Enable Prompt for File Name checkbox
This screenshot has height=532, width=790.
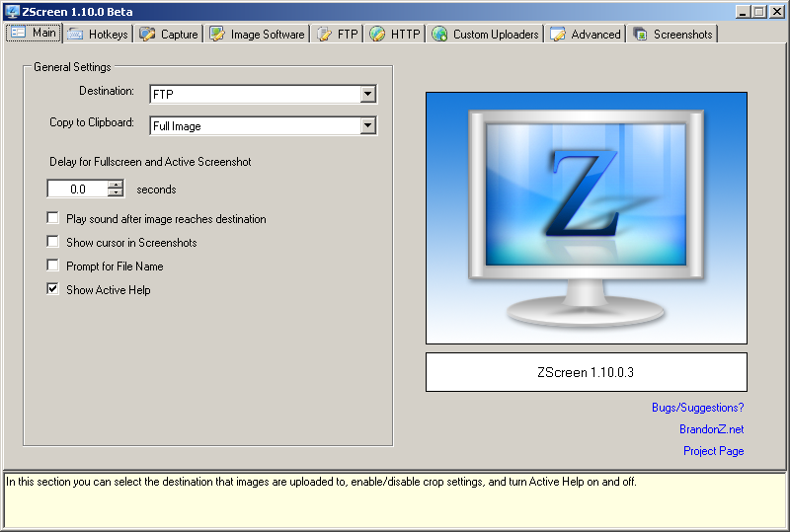click(x=53, y=265)
